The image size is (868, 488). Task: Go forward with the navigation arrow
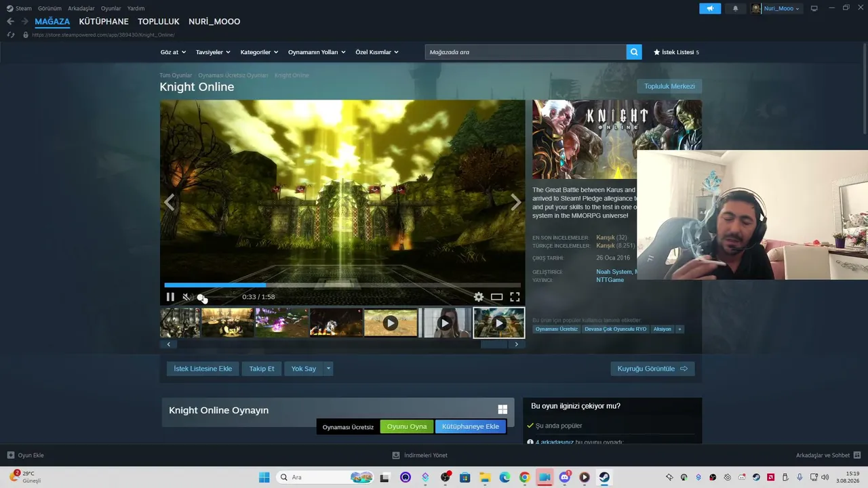coord(24,22)
